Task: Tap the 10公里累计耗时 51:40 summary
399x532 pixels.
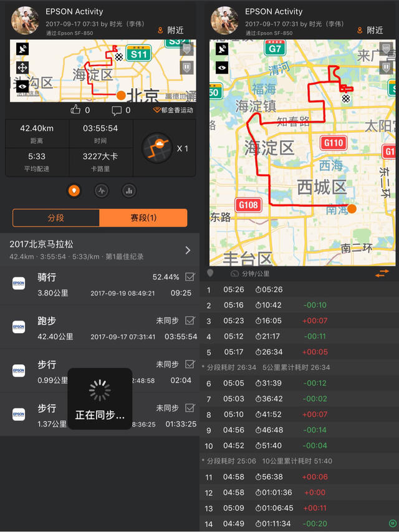Action: (x=297, y=461)
